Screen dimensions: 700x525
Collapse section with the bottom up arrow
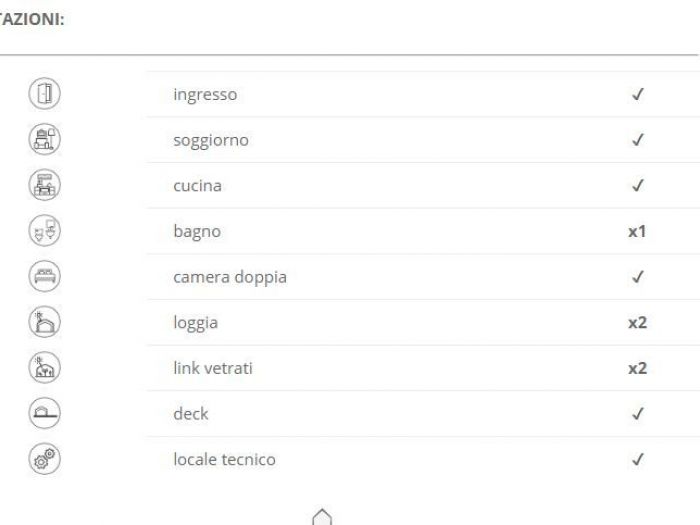coord(321,516)
